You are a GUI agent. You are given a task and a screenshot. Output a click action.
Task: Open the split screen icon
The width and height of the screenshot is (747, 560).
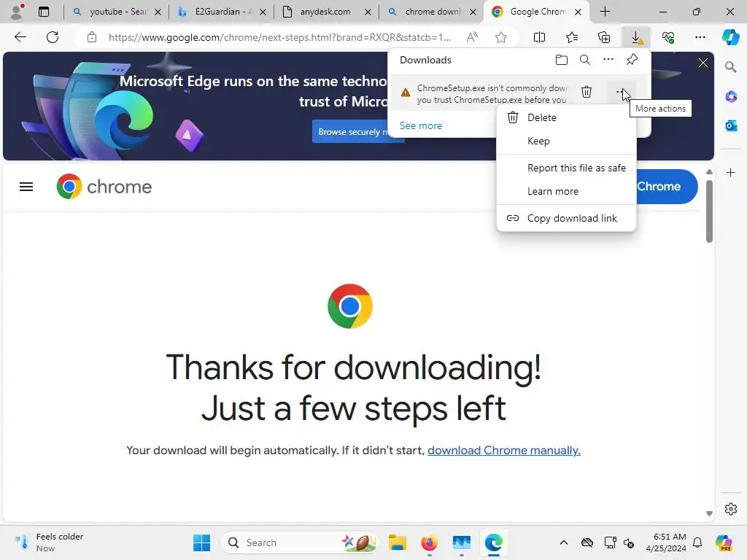point(539,37)
